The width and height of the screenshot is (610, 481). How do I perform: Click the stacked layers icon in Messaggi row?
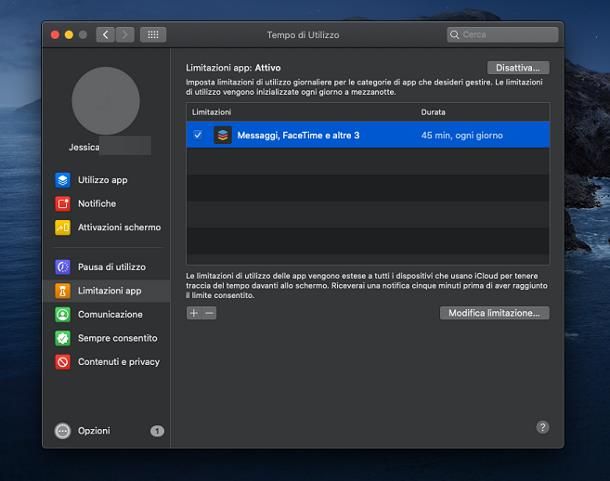[x=223, y=135]
